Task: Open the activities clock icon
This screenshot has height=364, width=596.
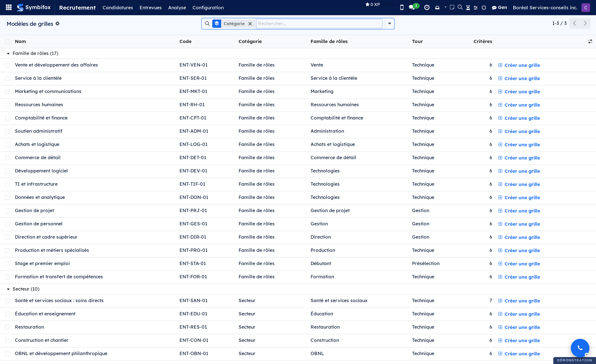Action: tap(427, 7)
